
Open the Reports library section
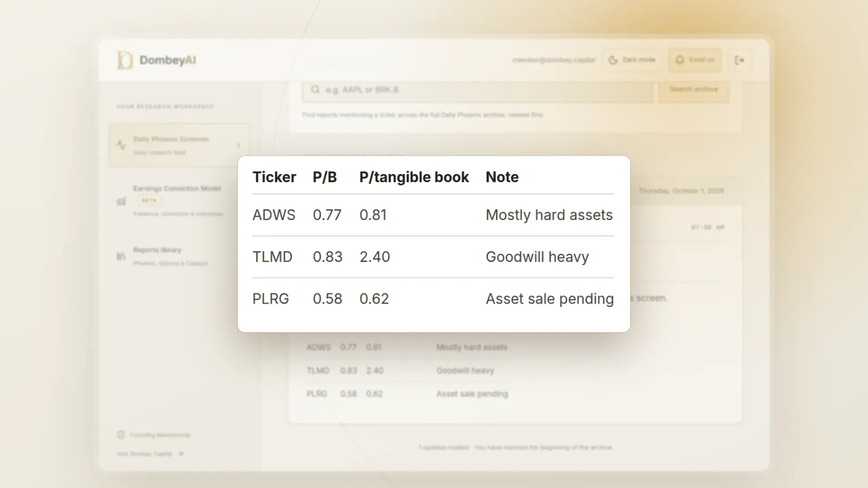(x=179, y=256)
